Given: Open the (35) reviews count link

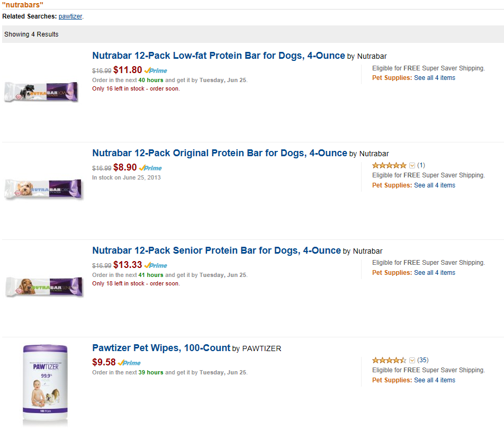Looking at the screenshot, I should [423, 360].
